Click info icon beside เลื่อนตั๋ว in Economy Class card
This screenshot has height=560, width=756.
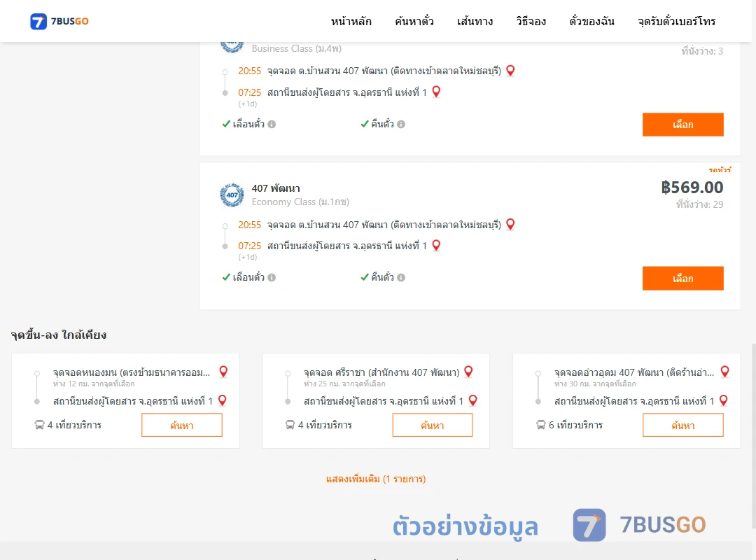pyautogui.click(x=272, y=278)
